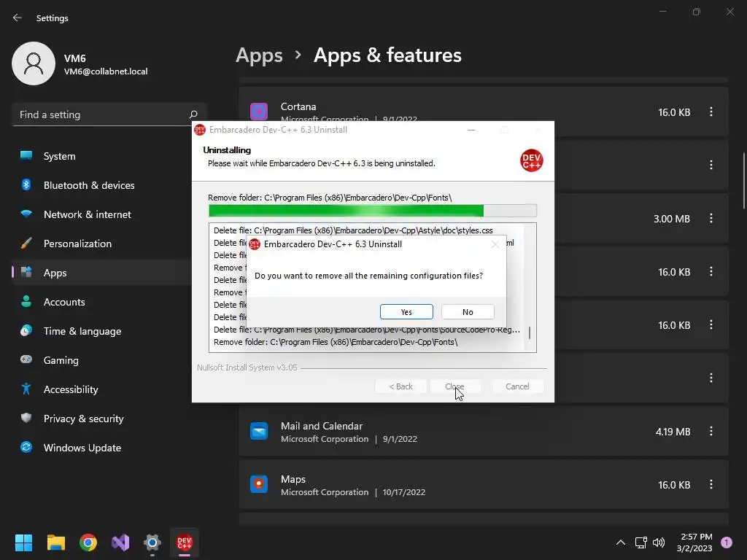Open Visual Studio from the taskbar

[120, 542]
